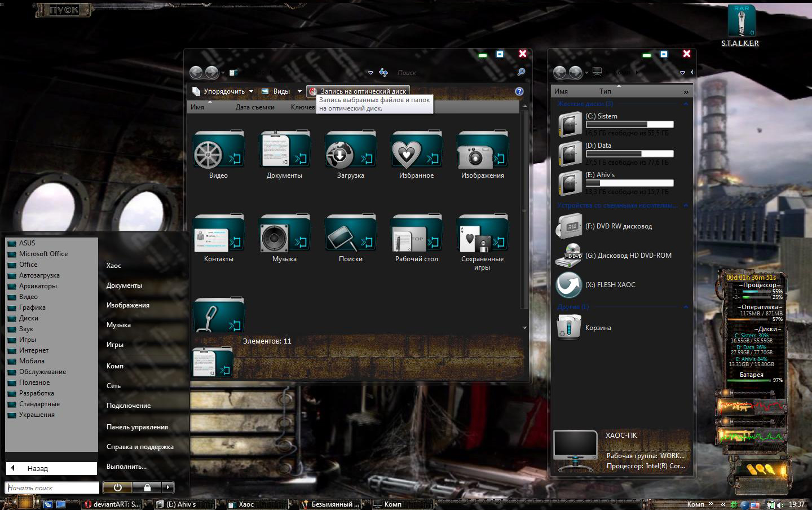Click the power button in Start menu
The width and height of the screenshot is (812, 510).
(x=118, y=487)
